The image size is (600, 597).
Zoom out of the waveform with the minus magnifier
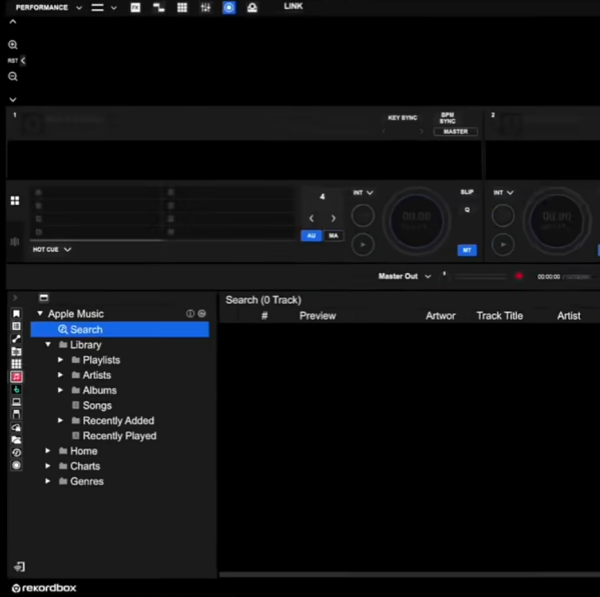pyautogui.click(x=13, y=77)
